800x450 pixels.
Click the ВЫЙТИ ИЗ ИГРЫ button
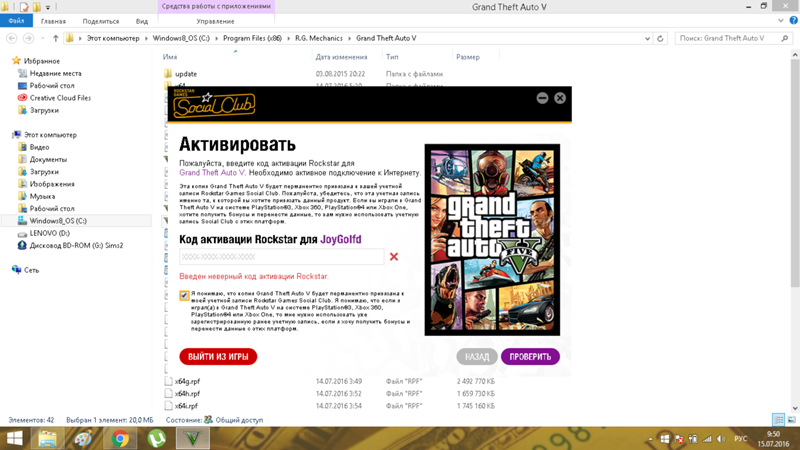point(218,357)
